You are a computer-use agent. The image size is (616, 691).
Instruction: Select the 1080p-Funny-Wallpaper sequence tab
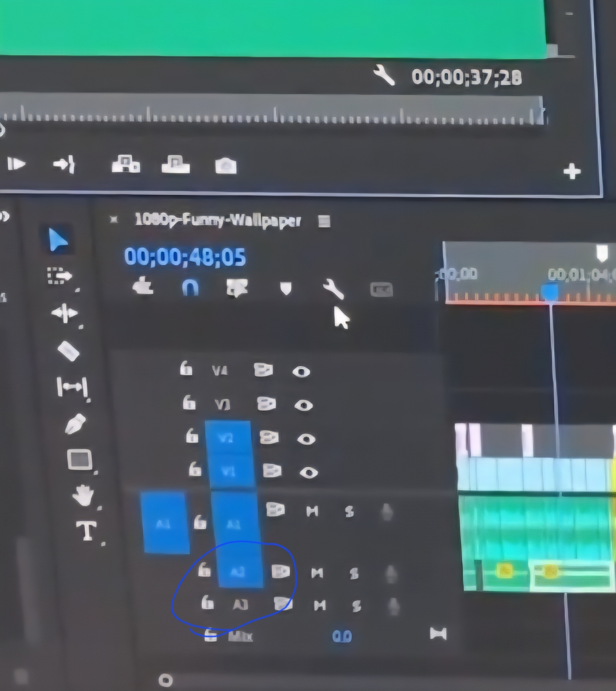click(218, 220)
